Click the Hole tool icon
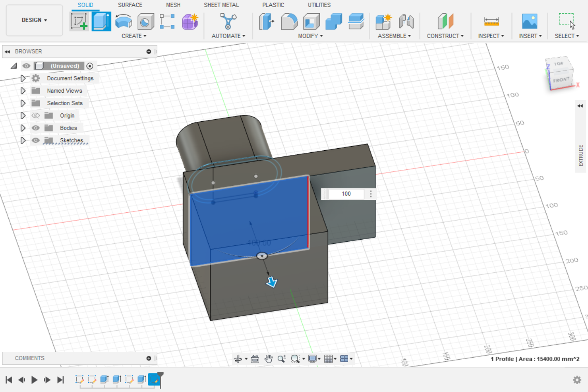 145,21
